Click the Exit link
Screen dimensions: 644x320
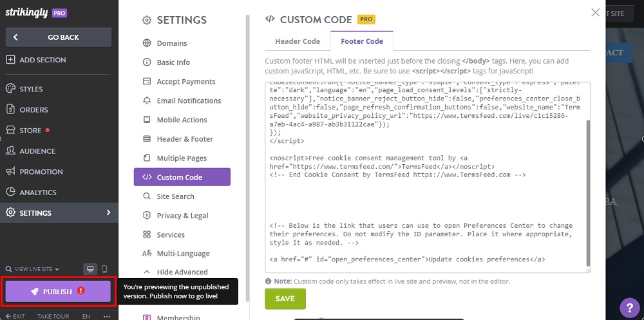point(15,316)
